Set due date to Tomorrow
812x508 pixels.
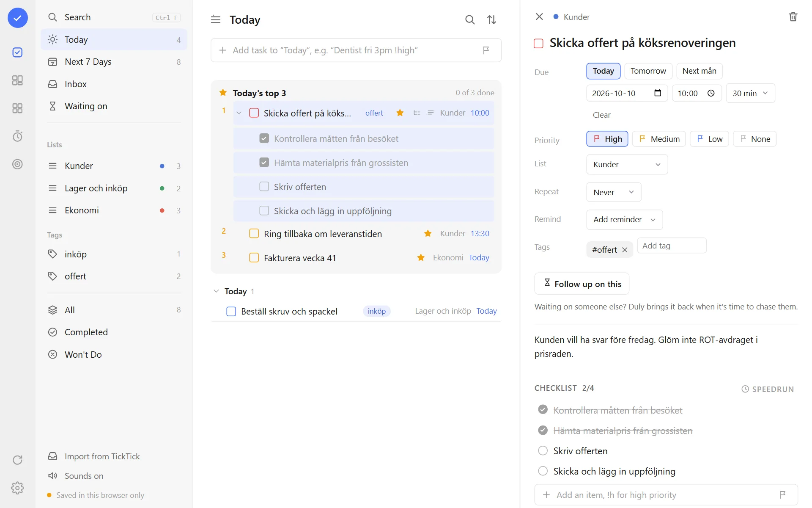pos(648,71)
